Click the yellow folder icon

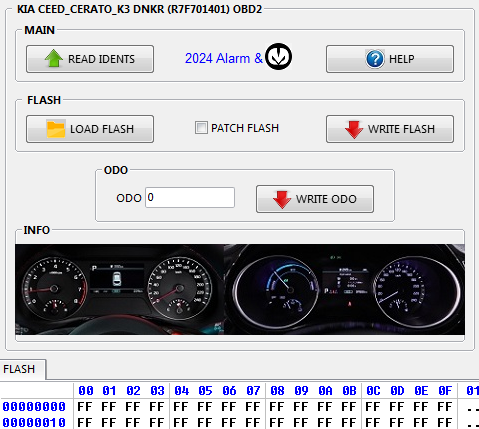click(56, 129)
